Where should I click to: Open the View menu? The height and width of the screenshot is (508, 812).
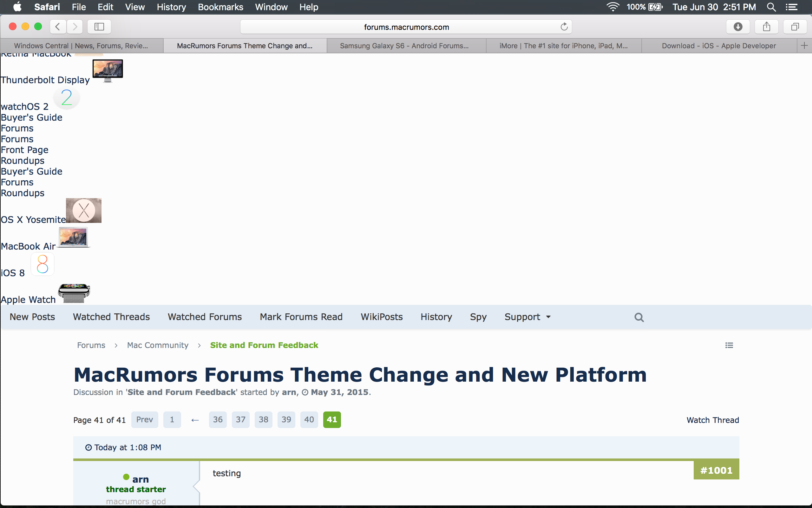135,7
